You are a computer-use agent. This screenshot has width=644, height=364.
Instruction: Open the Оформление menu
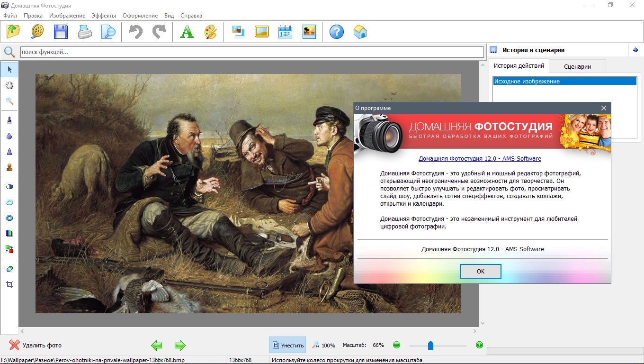coord(140,16)
